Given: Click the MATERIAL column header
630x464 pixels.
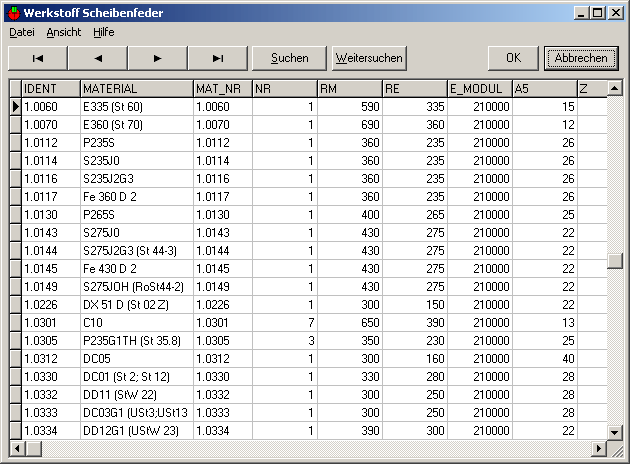Looking at the screenshot, I should point(136,88).
